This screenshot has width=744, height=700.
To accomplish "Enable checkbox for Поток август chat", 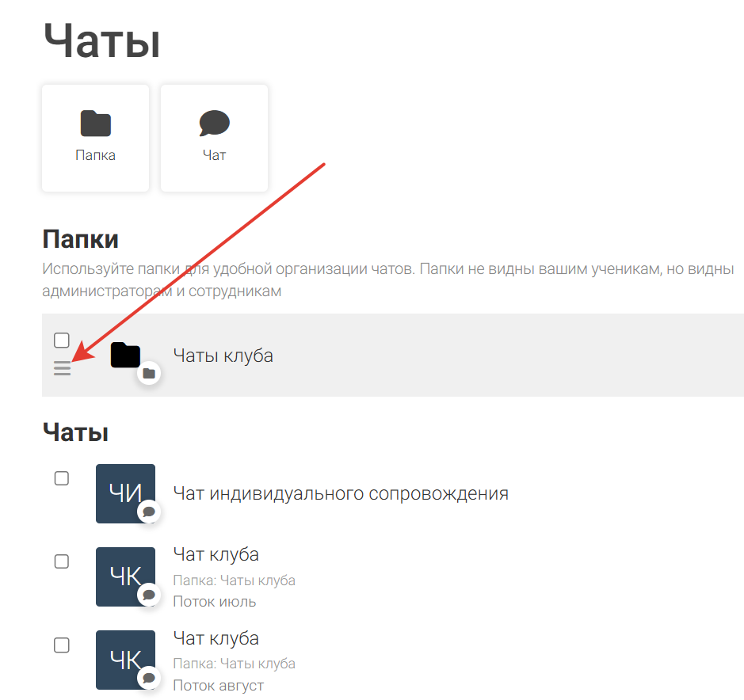I will click(62, 645).
